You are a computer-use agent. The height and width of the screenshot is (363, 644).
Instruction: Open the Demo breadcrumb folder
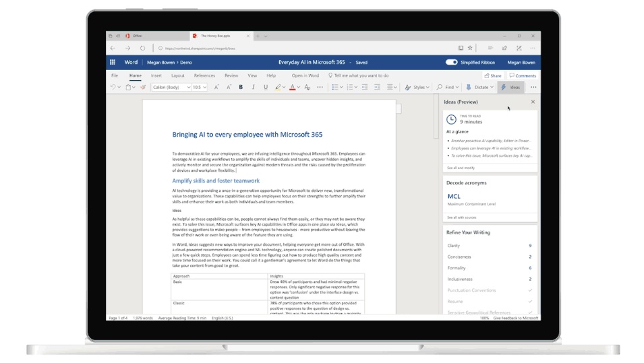[x=186, y=63]
